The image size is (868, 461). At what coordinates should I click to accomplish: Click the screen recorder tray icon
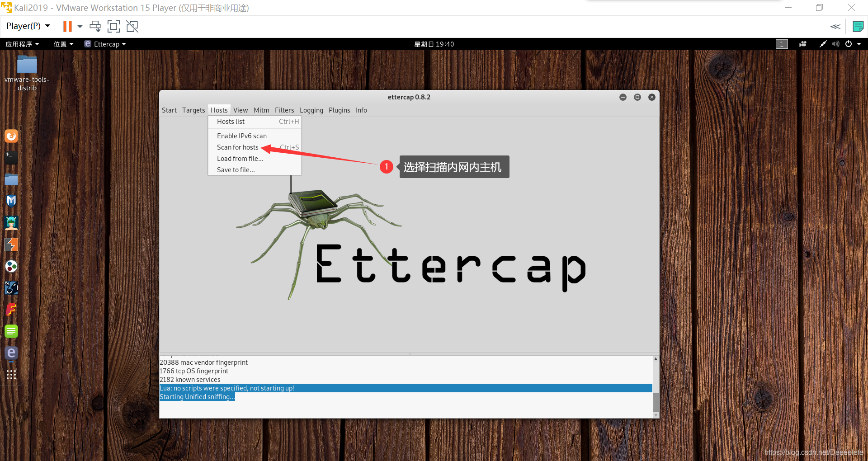click(803, 44)
